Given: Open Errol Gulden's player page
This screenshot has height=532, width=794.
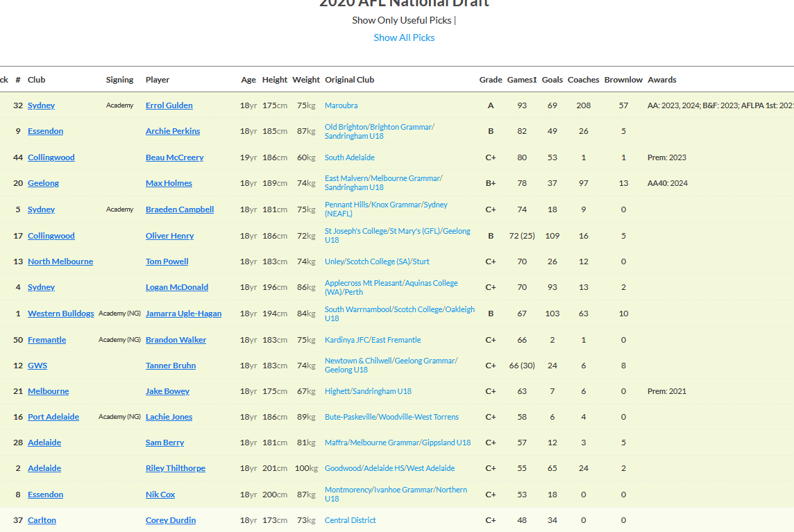Looking at the screenshot, I should coord(169,105).
